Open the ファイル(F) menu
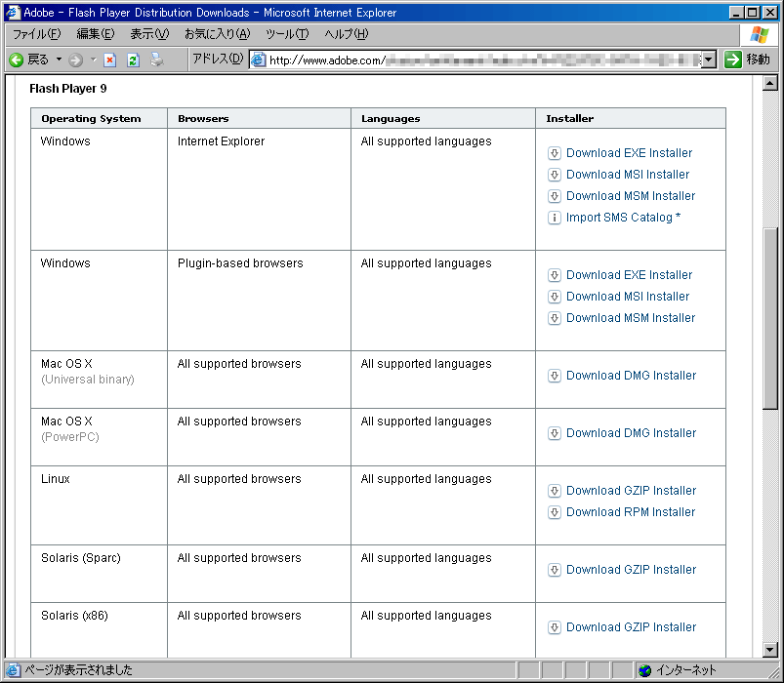The height and width of the screenshot is (683, 784). coord(36,34)
